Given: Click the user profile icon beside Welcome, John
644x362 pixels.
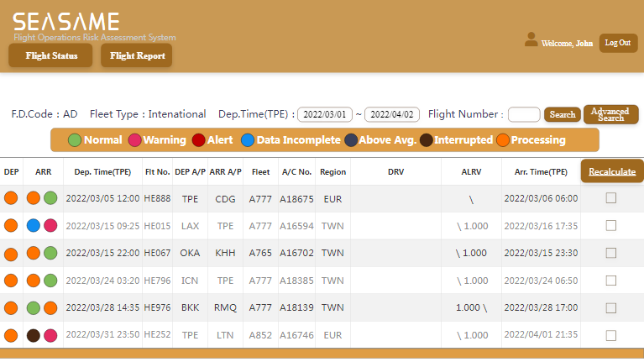Looking at the screenshot, I should (x=531, y=39).
